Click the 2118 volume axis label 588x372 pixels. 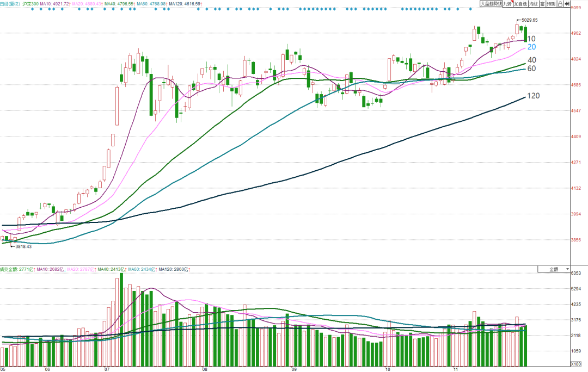(575, 336)
